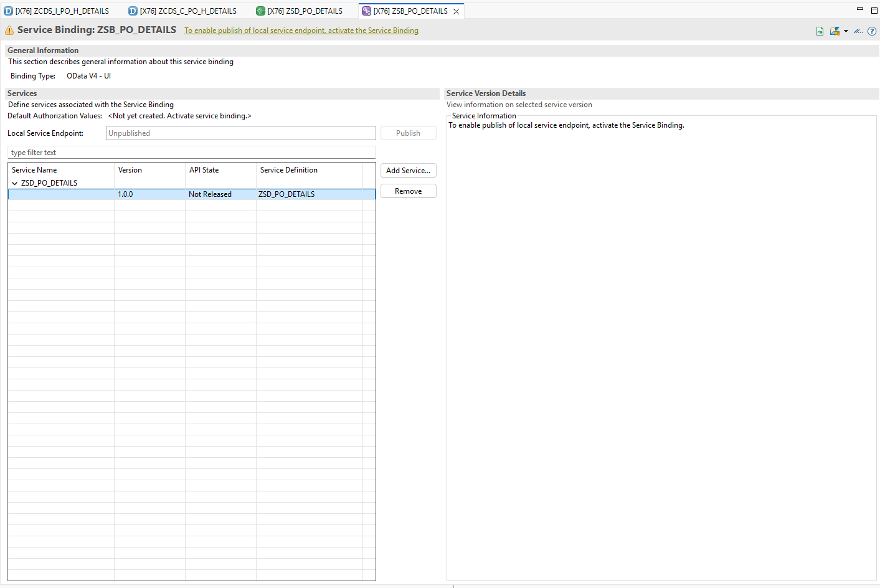Click the green reload document icon
The width and height of the screenshot is (880, 588).
coord(820,31)
